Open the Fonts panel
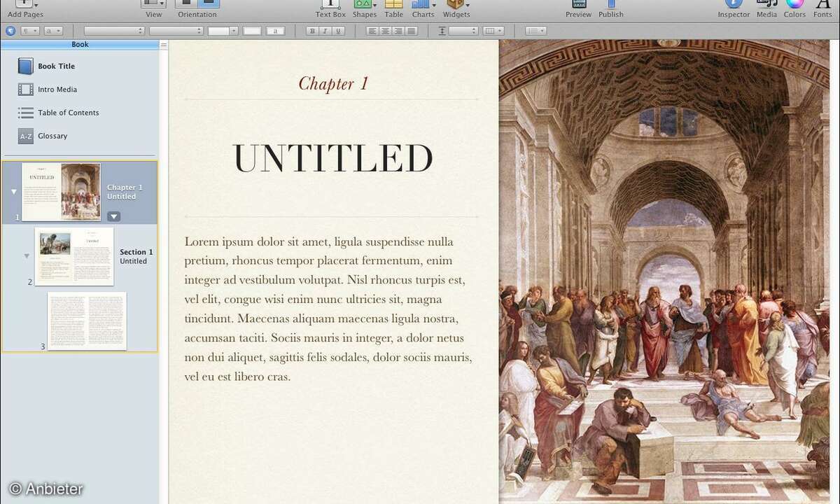 (823, 9)
